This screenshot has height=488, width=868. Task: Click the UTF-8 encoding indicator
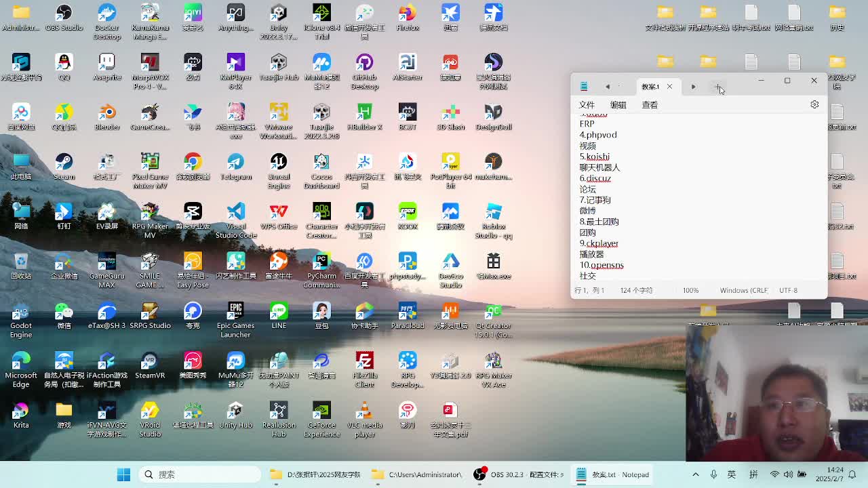(788, 290)
